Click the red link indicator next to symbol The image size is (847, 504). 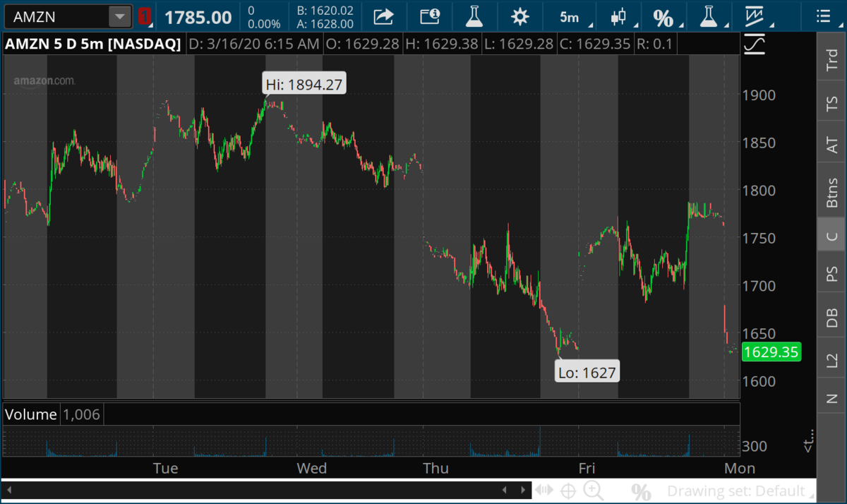144,16
